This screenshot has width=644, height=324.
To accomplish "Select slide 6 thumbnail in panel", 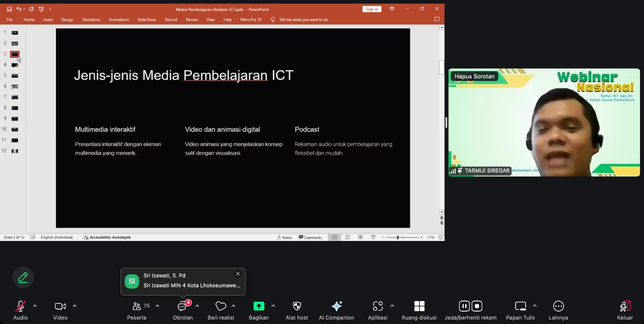I will pos(15,86).
